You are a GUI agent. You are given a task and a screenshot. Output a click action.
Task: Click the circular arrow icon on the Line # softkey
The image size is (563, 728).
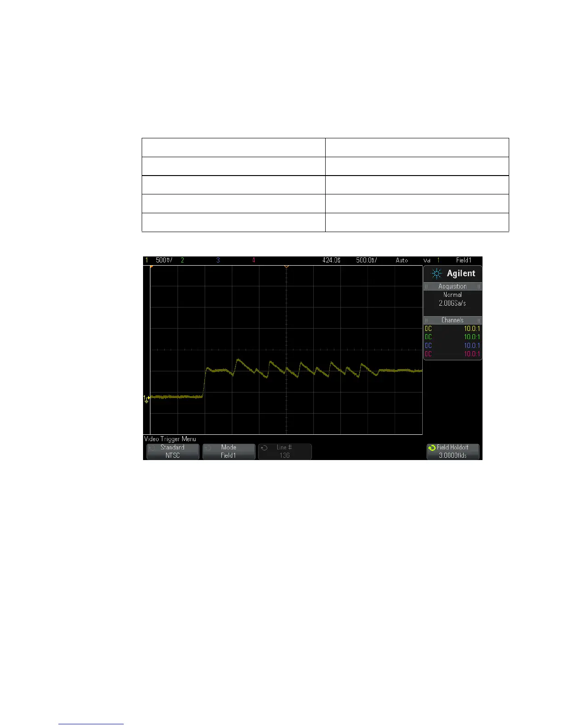pyautogui.click(x=264, y=448)
